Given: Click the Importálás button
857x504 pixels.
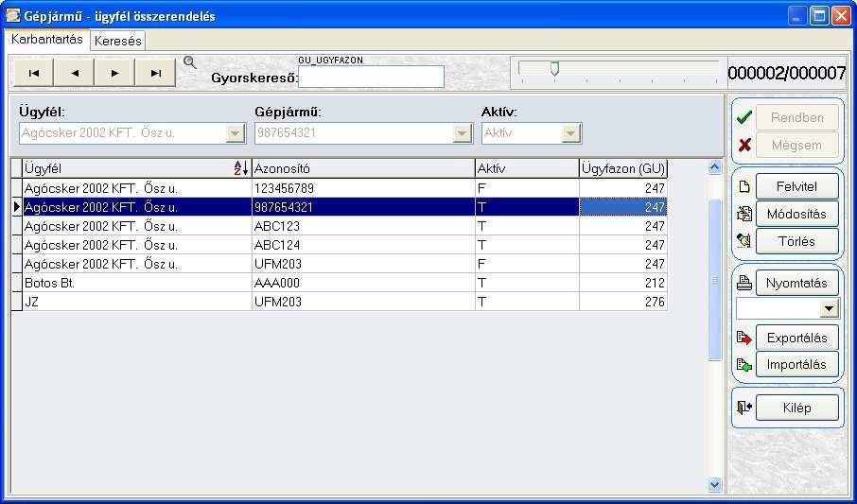Looking at the screenshot, I should pyautogui.click(x=796, y=364).
